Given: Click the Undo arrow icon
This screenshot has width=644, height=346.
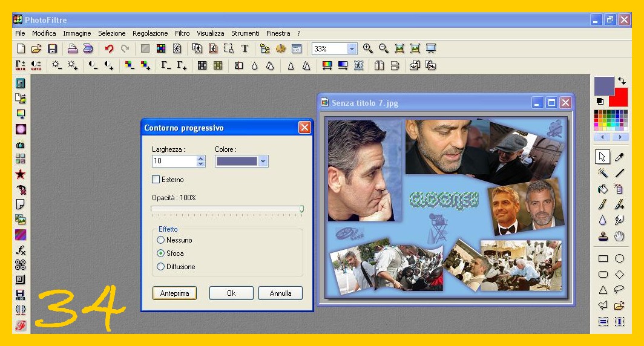Looking at the screenshot, I should tap(109, 49).
